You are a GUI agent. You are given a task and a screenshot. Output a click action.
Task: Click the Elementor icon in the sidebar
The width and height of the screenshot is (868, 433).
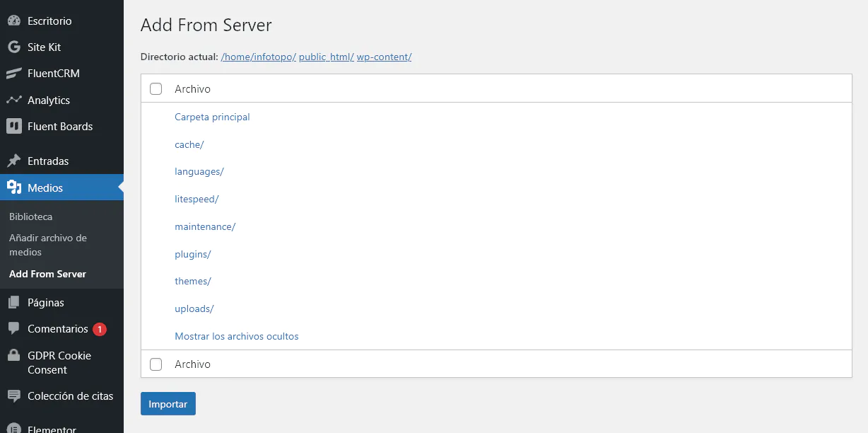click(16, 428)
